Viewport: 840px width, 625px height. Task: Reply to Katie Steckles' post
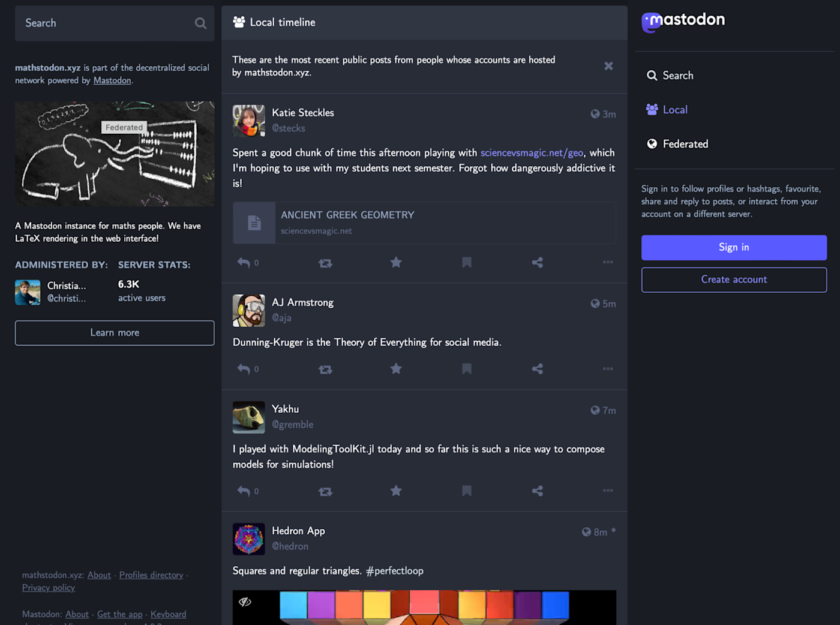pos(244,263)
